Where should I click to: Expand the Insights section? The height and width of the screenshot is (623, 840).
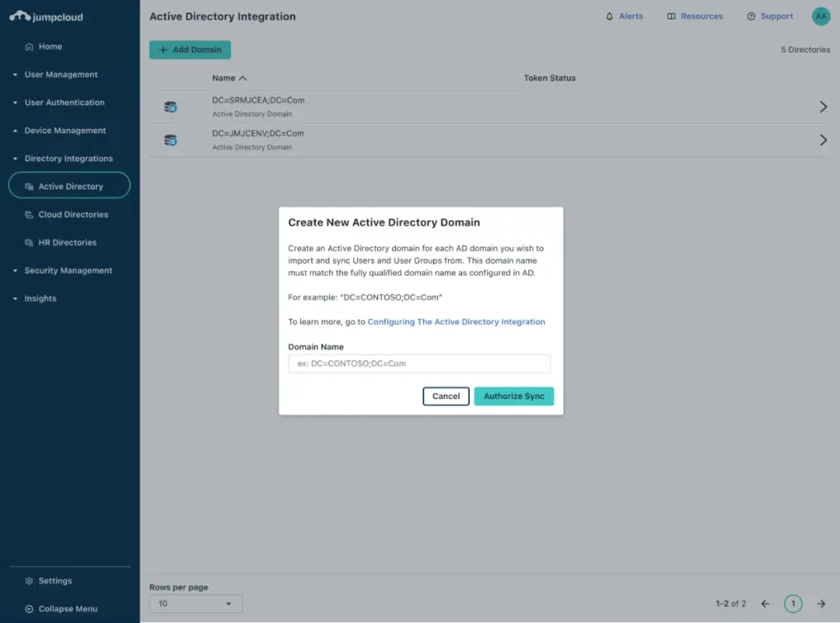(x=40, y=299)
